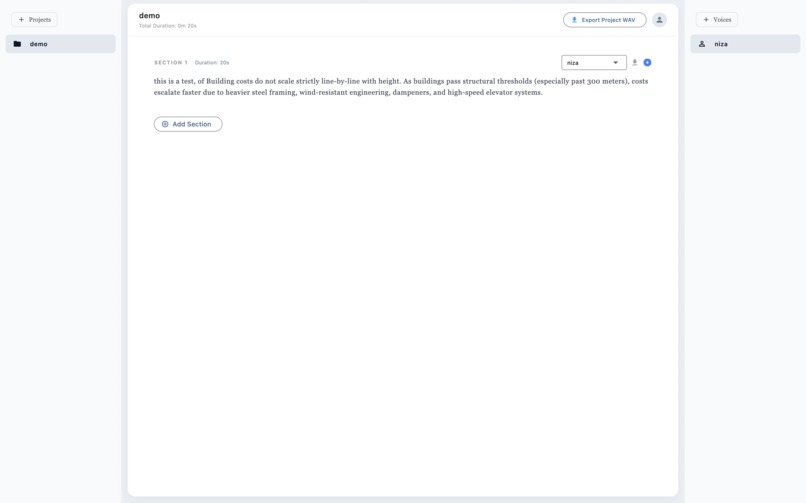Image resolution: width=806 pixels, height=503 pixels.
Task: Click the Voices add button
Action: pos(717,20)
